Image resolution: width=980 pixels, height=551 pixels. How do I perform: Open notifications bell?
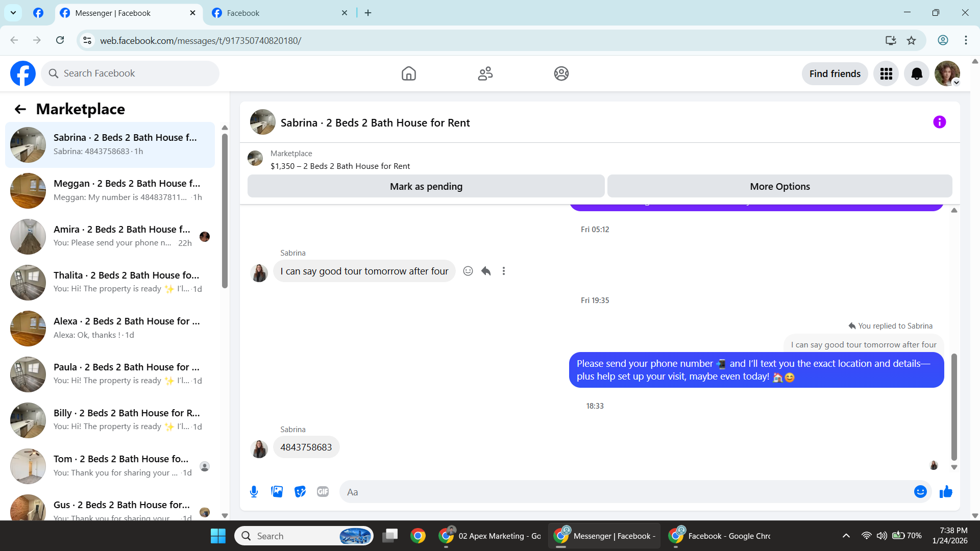pos(917,74)
